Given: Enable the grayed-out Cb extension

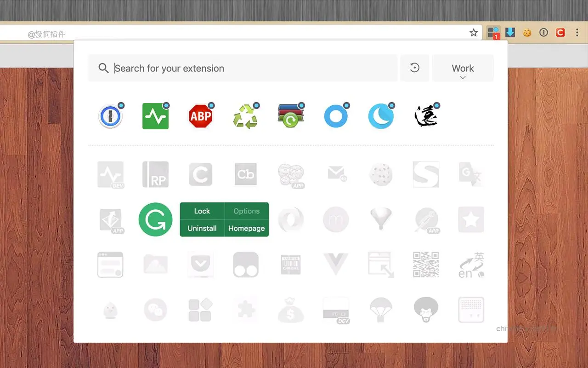Looking at the screenshot, I should pyautogui.click(x=246, y=174).
